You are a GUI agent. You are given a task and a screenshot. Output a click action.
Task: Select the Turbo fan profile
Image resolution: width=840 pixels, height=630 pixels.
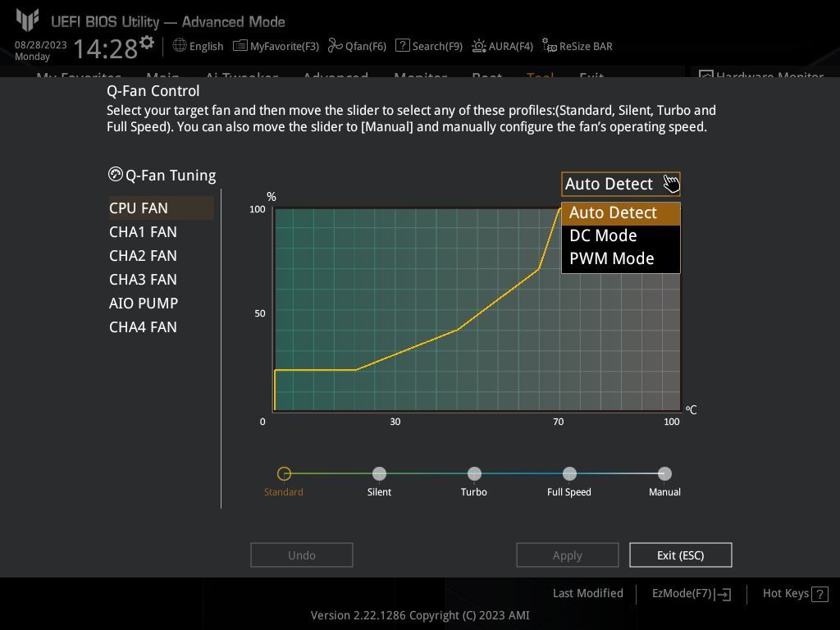click(474, 473)
